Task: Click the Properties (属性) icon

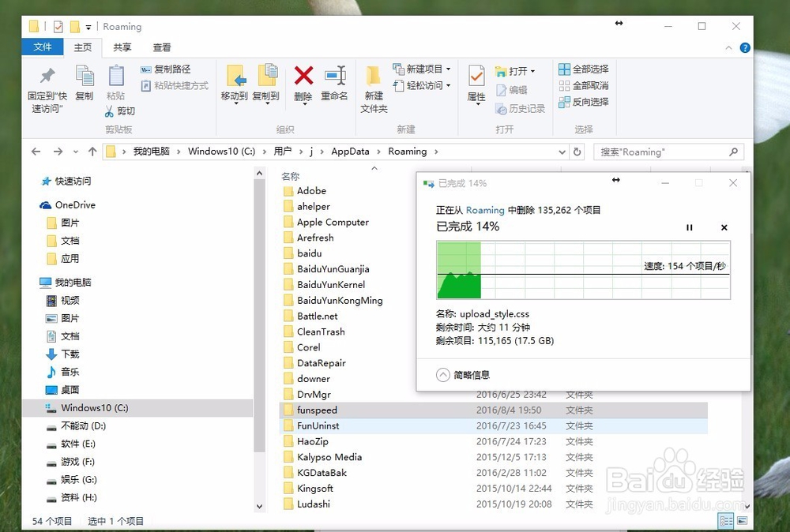Action: [x=476, y=76]
